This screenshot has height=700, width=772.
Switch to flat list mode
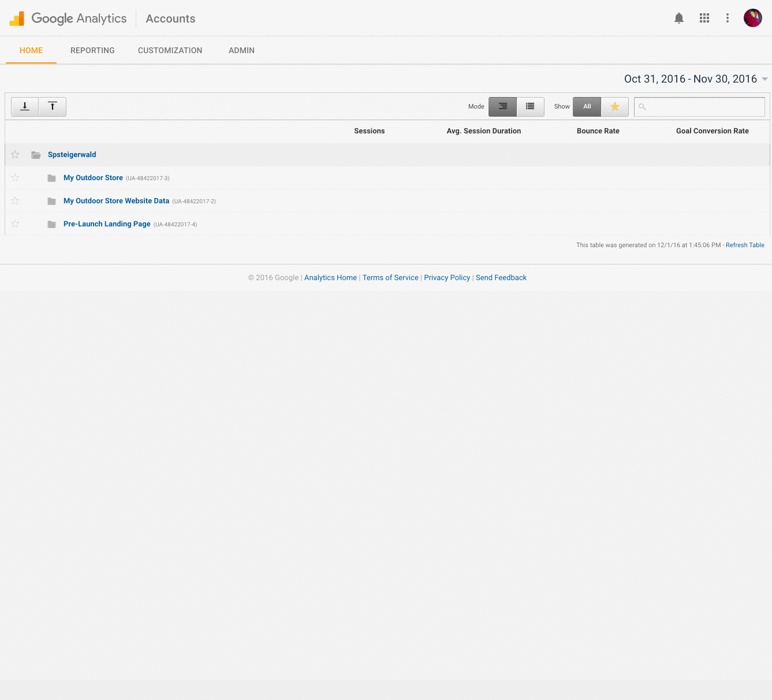[x=530, y=106]
